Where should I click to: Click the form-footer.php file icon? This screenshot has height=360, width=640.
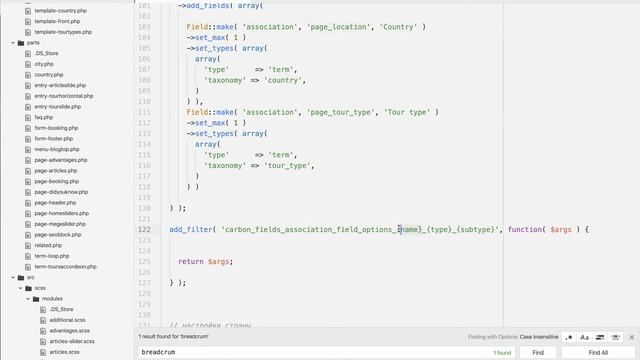(x=28, y=139)
